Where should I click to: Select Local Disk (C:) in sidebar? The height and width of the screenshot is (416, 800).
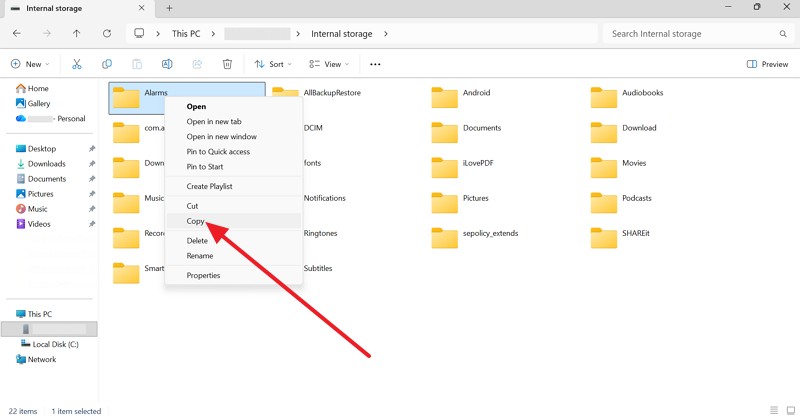(x=55, y=344)
